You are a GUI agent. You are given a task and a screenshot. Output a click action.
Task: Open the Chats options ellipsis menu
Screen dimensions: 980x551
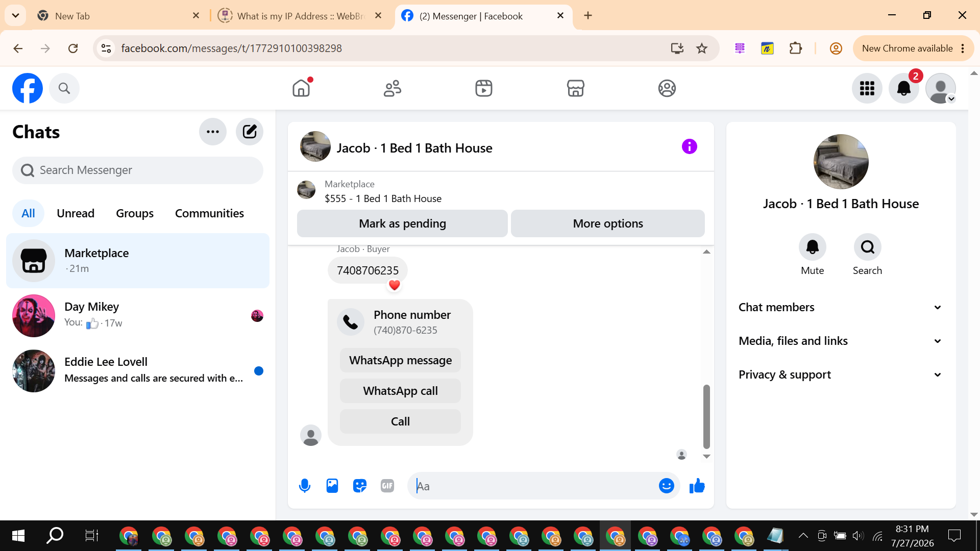point(213,132)
